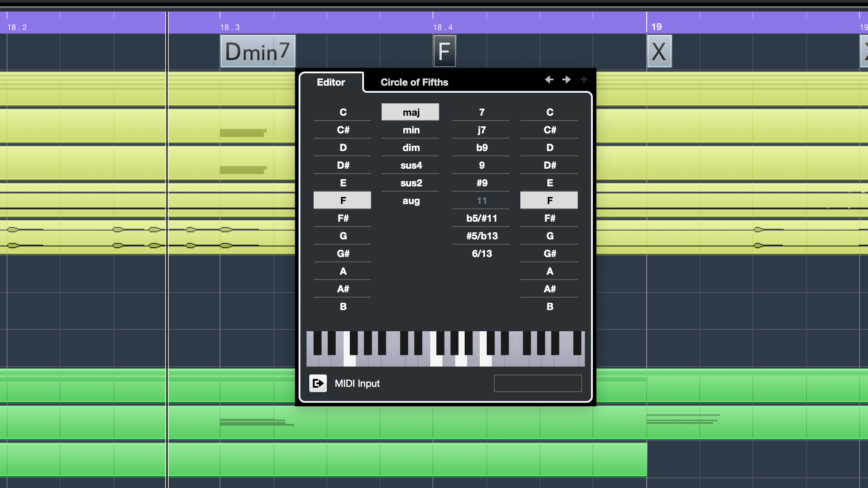This screenshot has width=868, height=488.
Task: Add the 7 tension
Action: (481, 112)
